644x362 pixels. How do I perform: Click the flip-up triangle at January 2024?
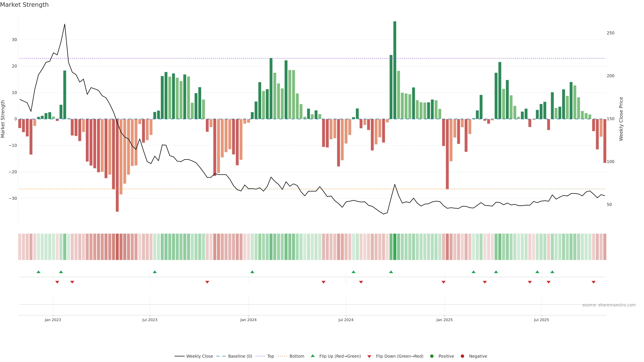click(252, 272)
